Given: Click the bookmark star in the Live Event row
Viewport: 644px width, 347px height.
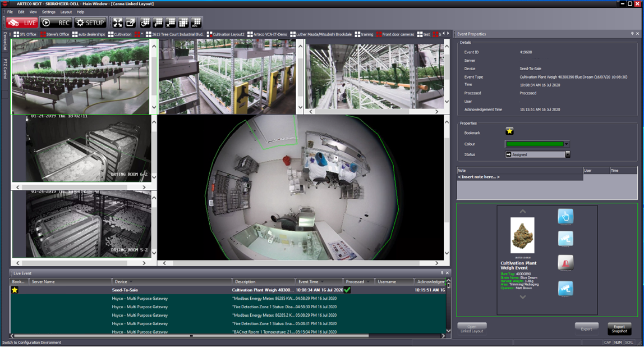Looking at the screenshot, I should click(x=15, y=290).
